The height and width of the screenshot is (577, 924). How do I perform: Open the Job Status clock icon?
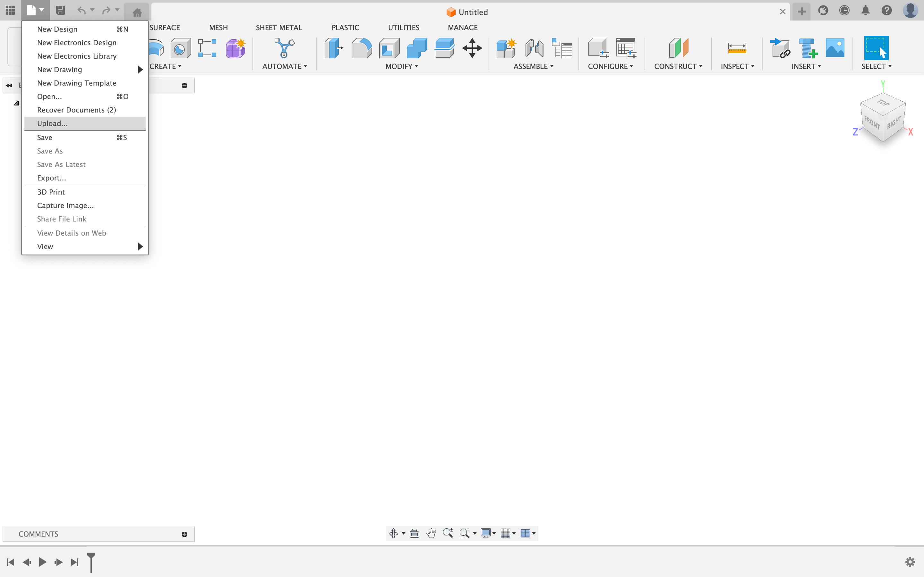point(844,11)
